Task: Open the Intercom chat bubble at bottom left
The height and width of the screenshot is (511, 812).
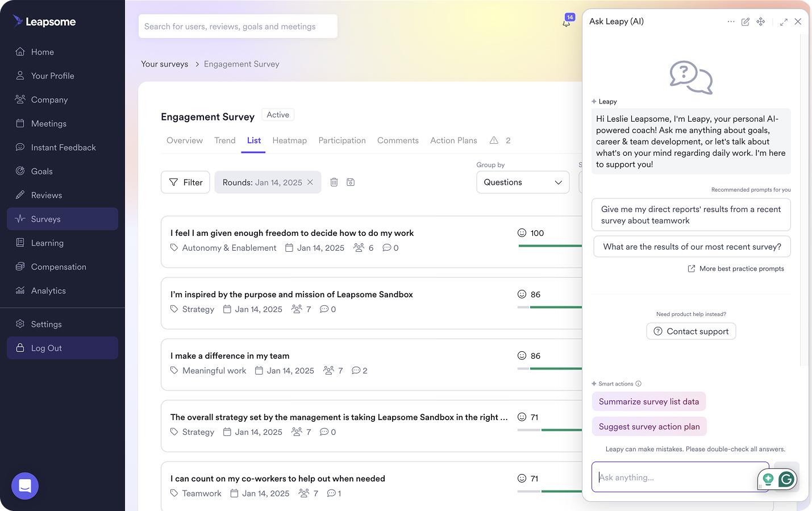Action: [x=24, y=486]
